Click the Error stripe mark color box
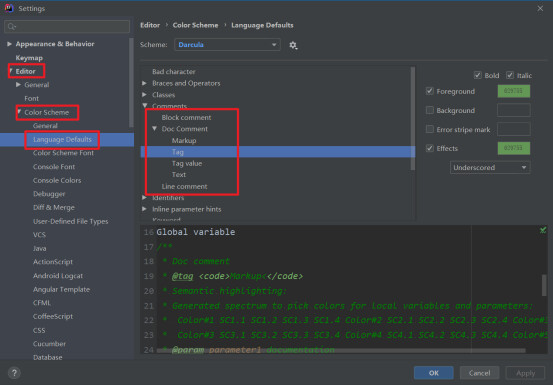 (514, 129)
